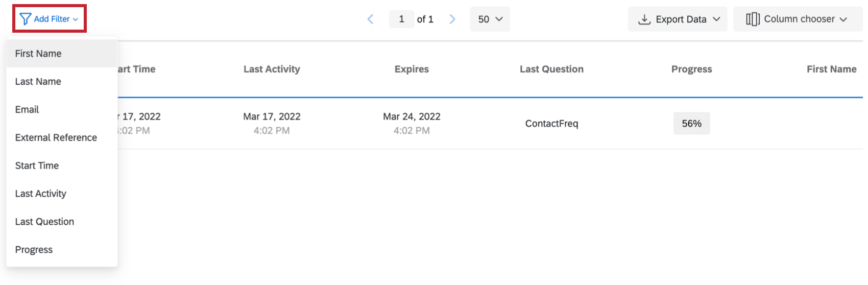Go to previous page arrow
This screenshot has height=285, width=868.
(371, 19)
